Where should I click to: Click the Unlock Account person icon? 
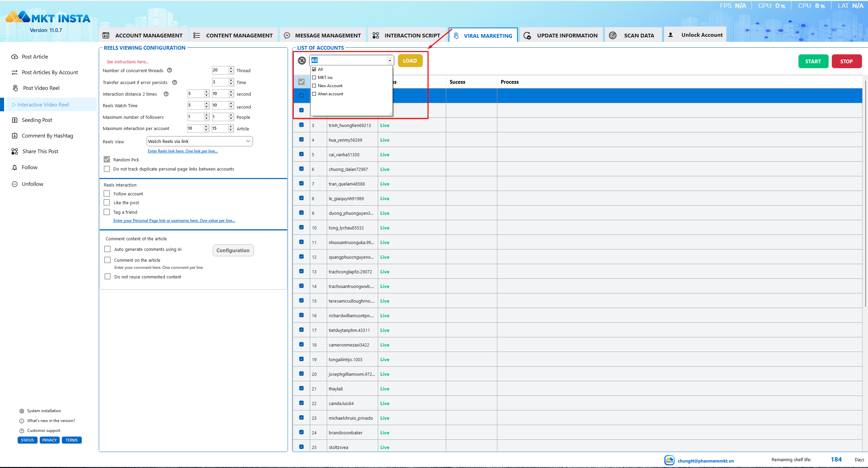(671, 35)
